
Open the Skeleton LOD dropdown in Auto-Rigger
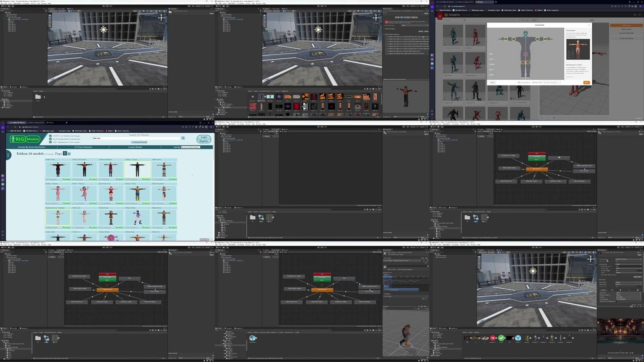pyautogui.click(x=551, y=83)
